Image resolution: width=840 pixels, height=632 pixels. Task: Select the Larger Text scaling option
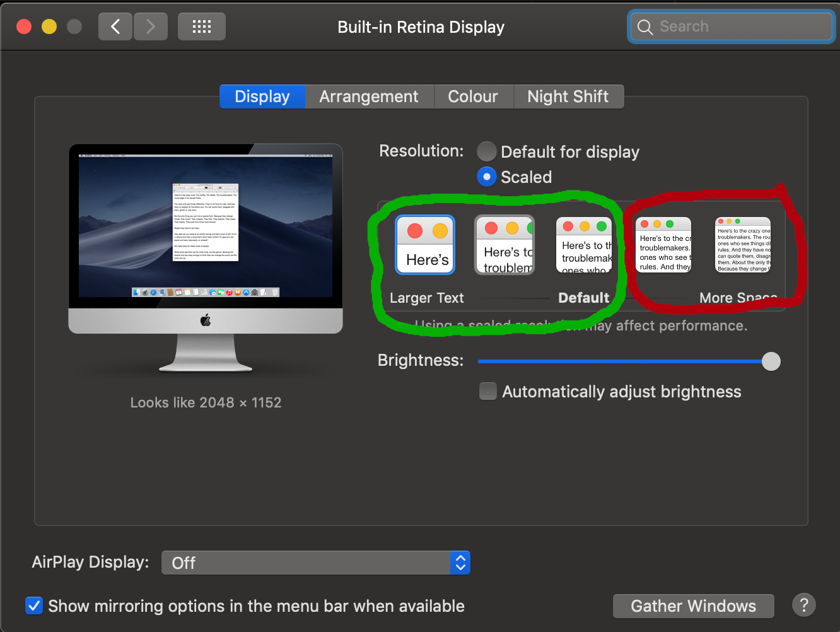point(424,245)
